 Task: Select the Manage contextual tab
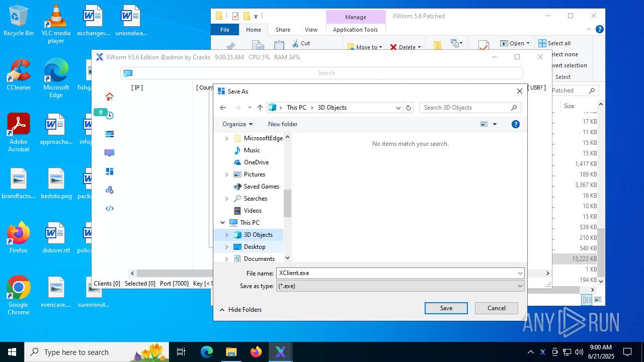355,17
